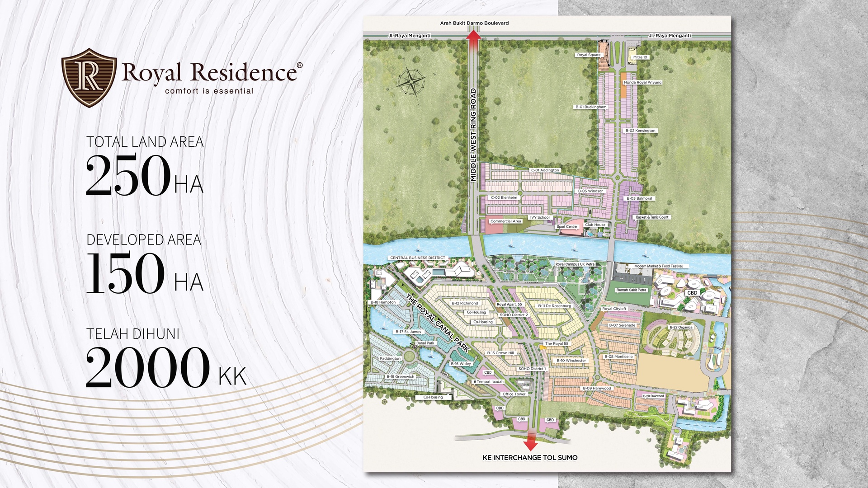Click the '2000 KK' figure
Viewport: 868px width, 488px height.
(166, 366)
